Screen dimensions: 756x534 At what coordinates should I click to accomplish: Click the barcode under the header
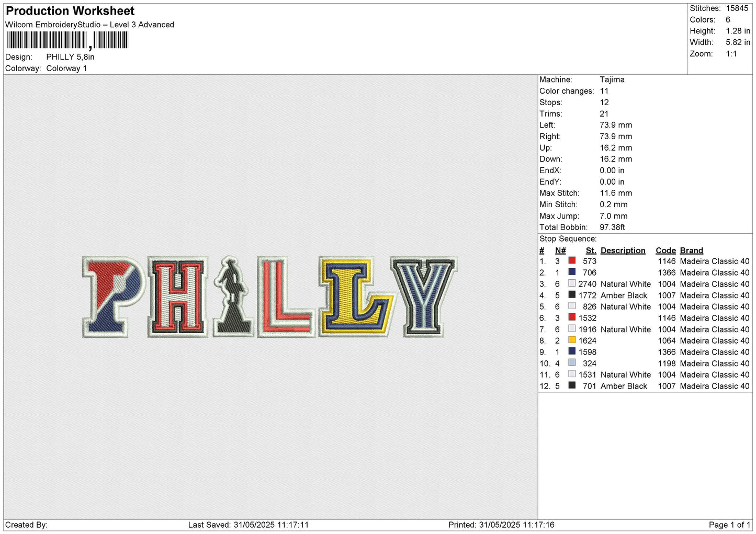(x=67, y=40)
